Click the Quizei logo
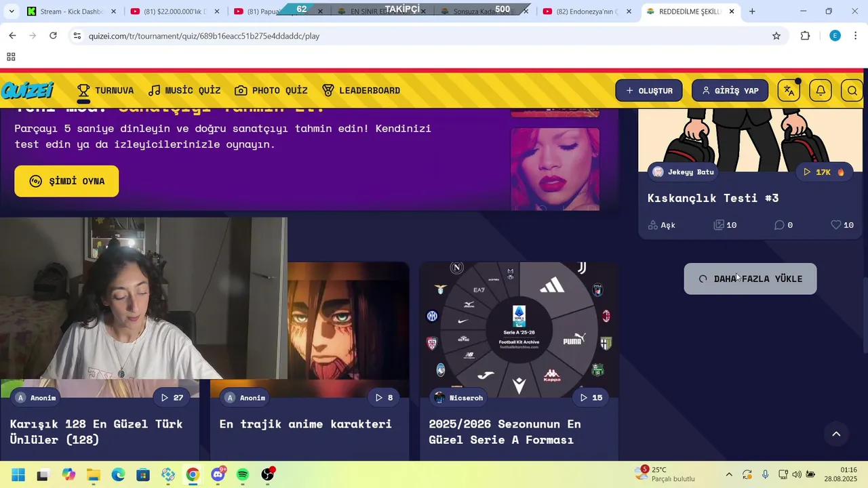 pos(27,90)
